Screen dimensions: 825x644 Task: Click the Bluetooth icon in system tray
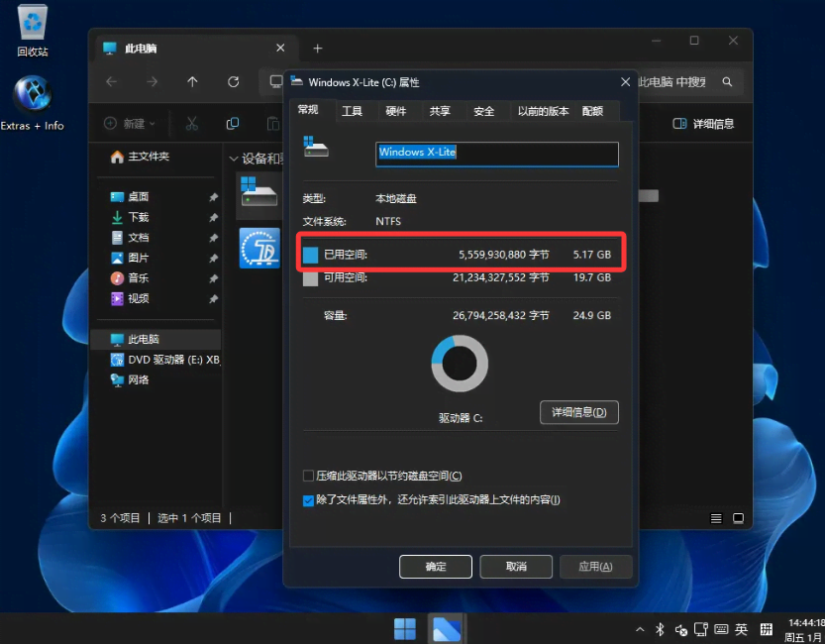point(661,630)
